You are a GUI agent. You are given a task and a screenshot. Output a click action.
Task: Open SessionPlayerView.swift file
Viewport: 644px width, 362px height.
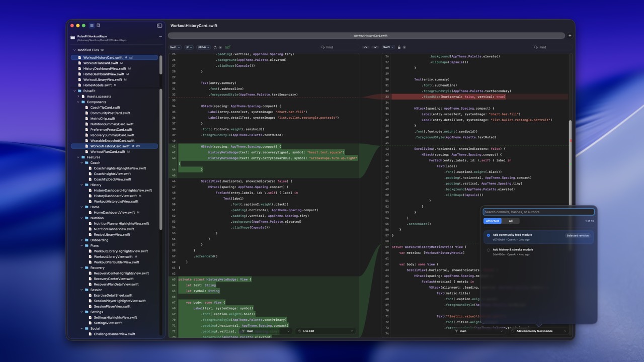click(112, 306)
